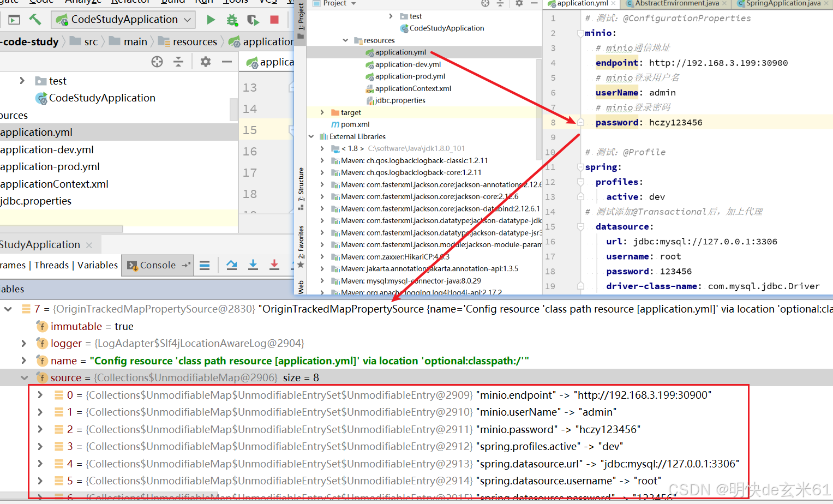Open the Favorites side tool window tab
This screenshot has width=833, height=504.
click(x=301, y=245)
